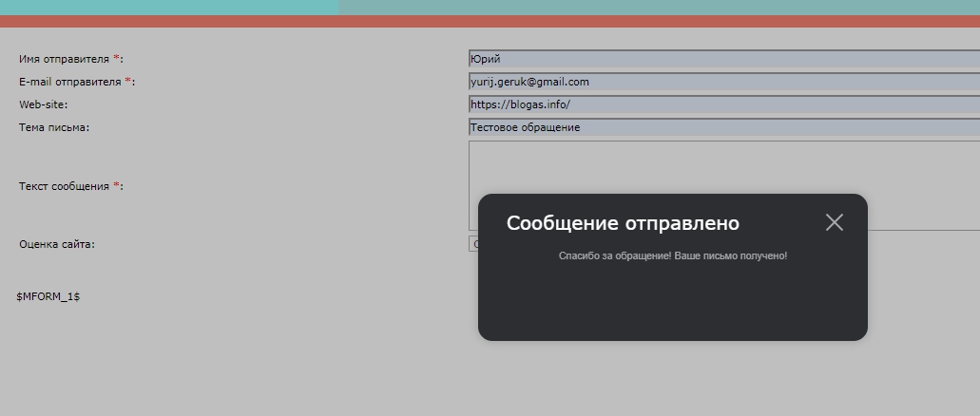The width and height of the screenshot is (980, 416).
Task: Click the brighter teal header segment
Action: [x=169, y=8]
